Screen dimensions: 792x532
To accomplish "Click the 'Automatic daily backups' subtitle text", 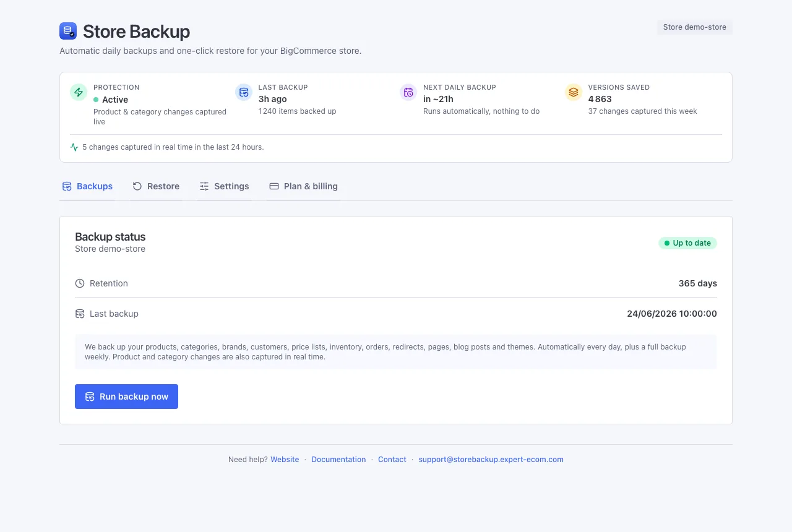I will point(210,51).
